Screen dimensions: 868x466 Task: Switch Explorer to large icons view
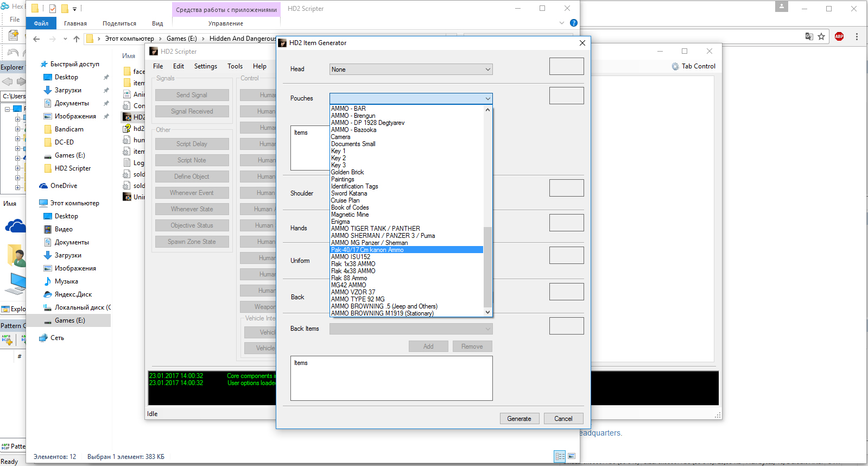571,456
